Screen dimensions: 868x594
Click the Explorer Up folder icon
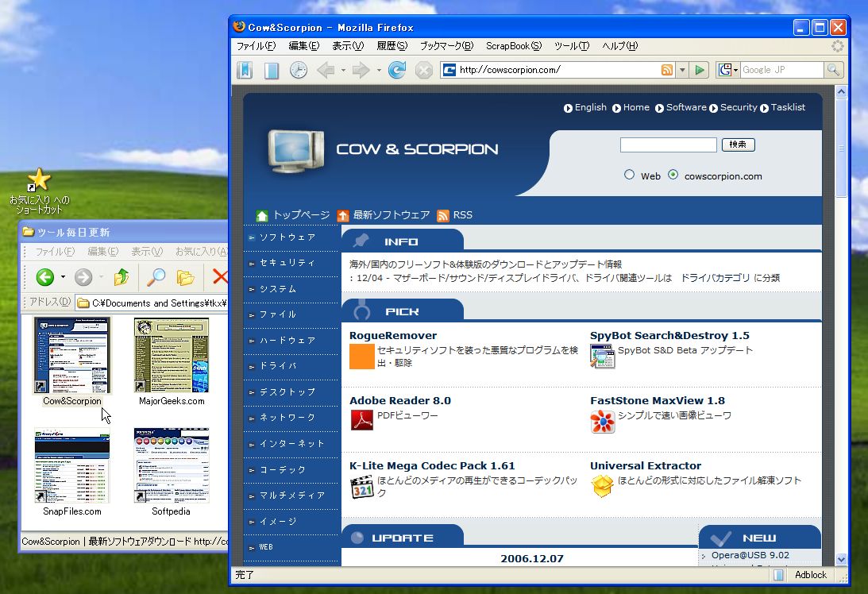click(x=122, y=276)
